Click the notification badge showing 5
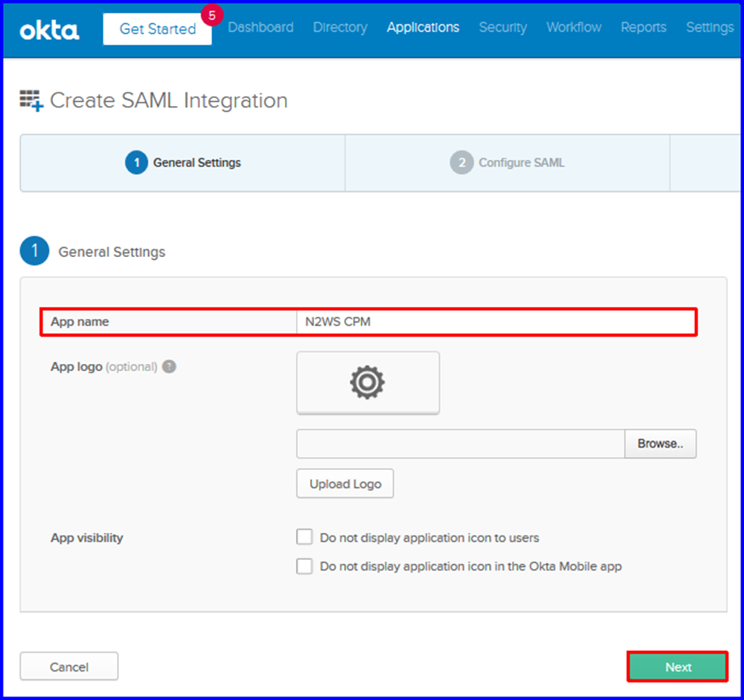 click(x=212, y=15)
